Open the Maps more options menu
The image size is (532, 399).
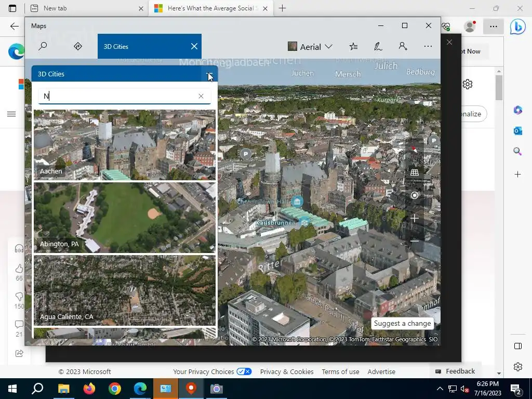pyautogui.click(x=428, y=46)
